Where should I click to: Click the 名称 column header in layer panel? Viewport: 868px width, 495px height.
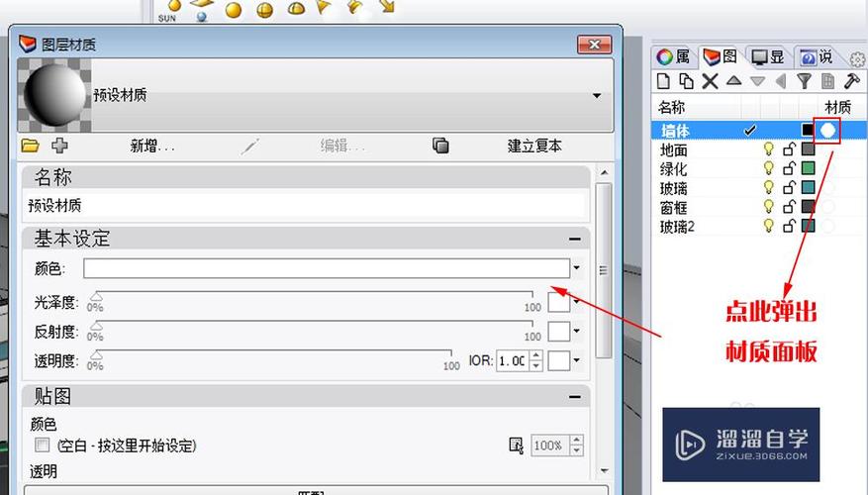tap(671, 107)
